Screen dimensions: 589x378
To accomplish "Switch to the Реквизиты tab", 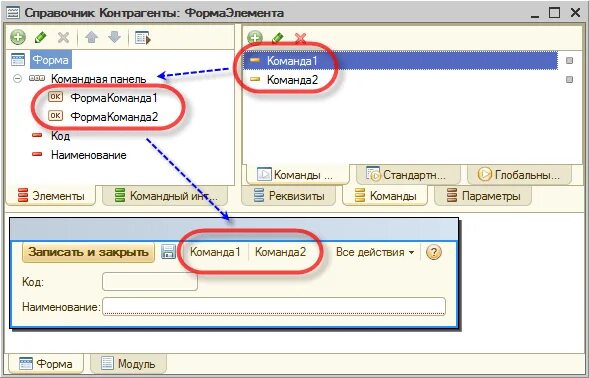I will [289, 196].
